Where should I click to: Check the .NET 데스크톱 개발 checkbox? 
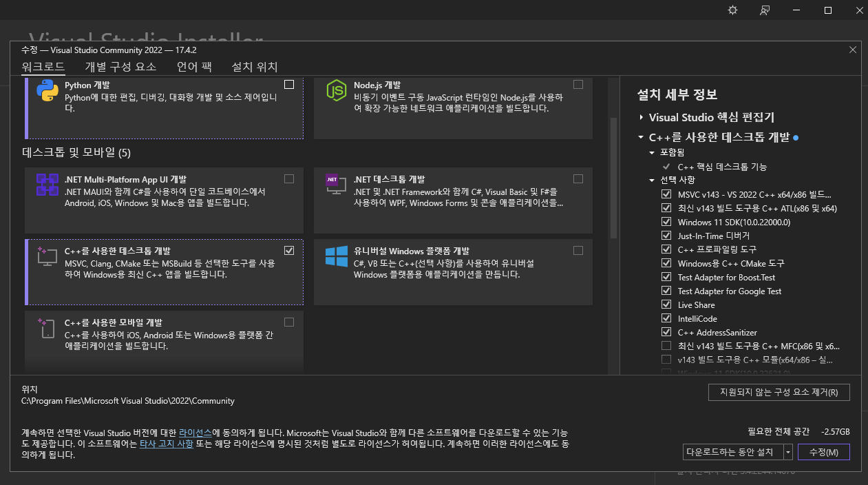pyautogui.click(x=578, y=179)
